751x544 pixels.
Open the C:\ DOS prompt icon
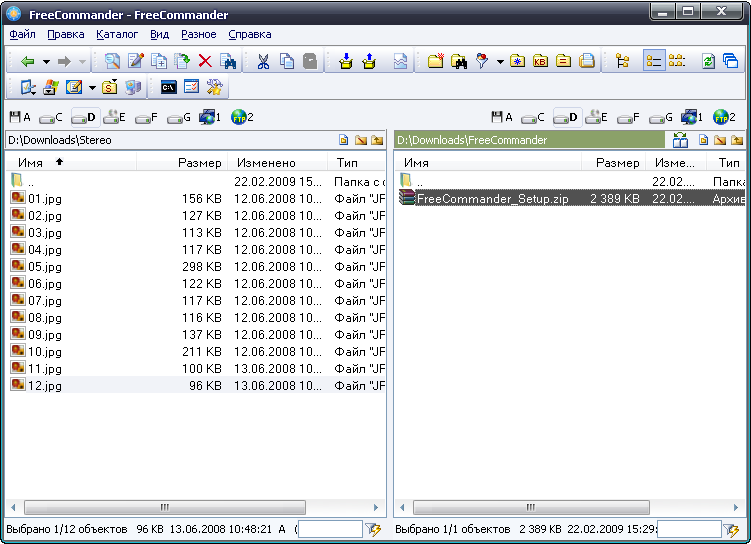168,87
